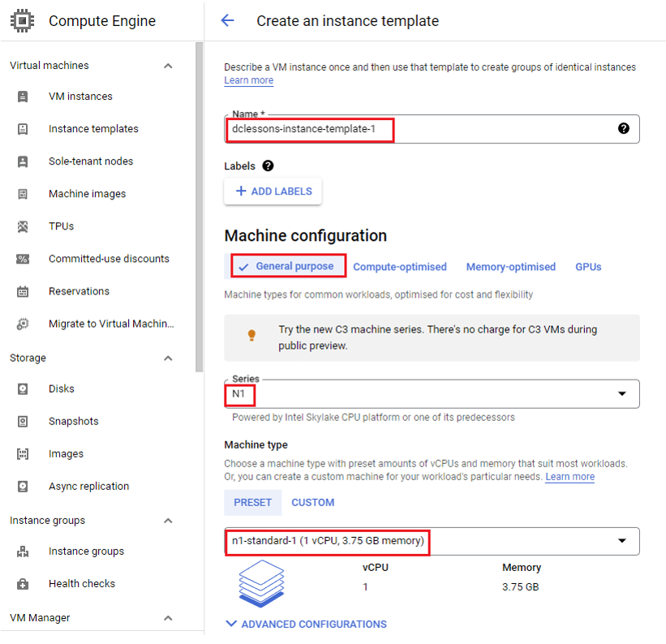Viewport: 666px width, 644px height.
Task: Select the CUSTOM machine type tab
Action: pos(312,503)
